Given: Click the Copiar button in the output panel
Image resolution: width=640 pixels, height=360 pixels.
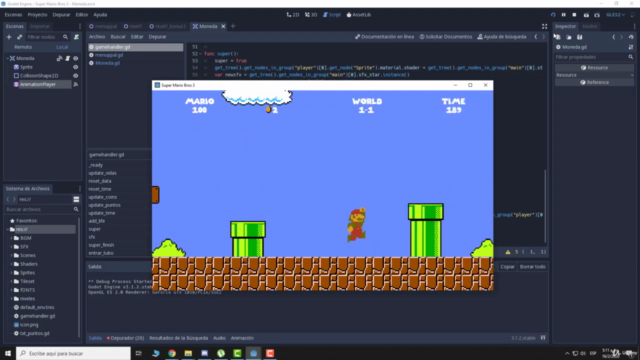Looking at the screenshot, I should [x=507, y=267].
